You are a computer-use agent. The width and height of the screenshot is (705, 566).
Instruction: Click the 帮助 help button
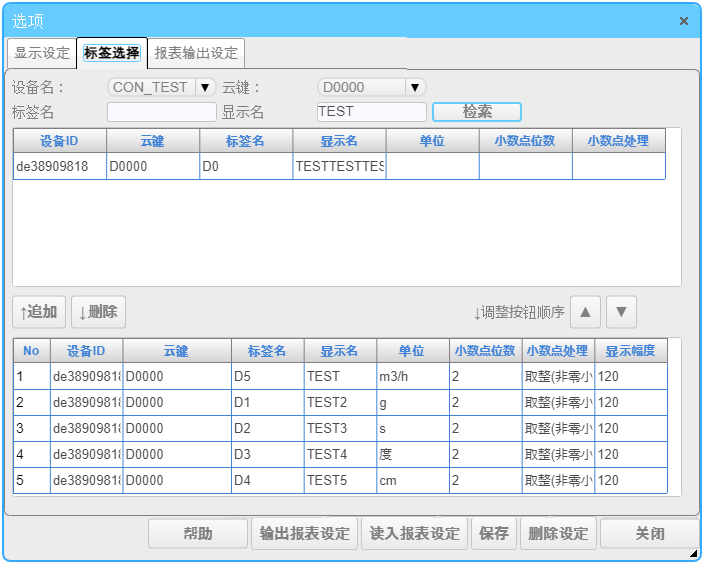[198, 533]
